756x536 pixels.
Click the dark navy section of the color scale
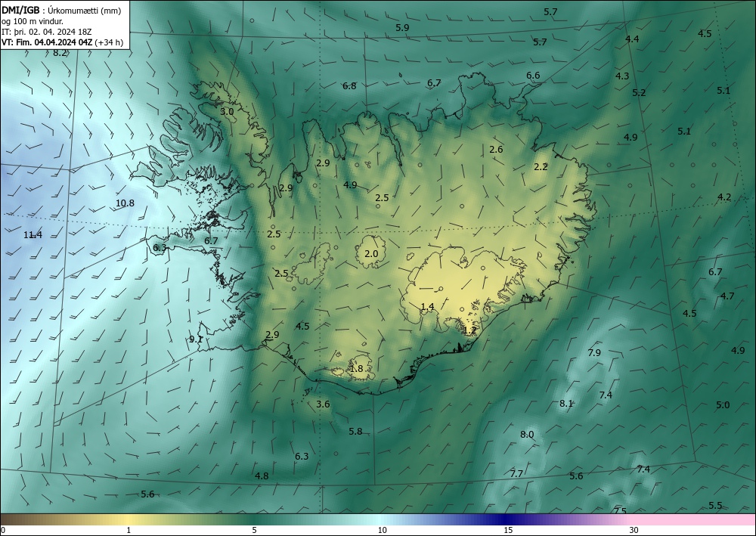click(x=503, y=519)
